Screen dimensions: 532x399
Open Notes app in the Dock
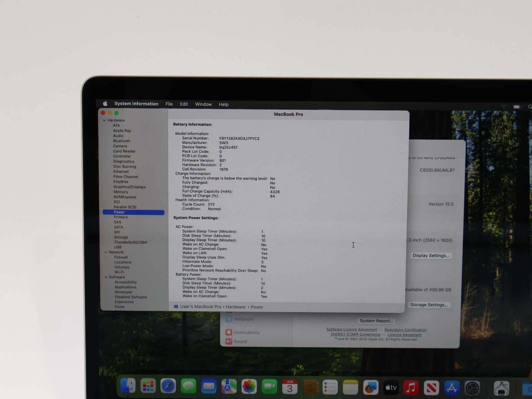[350, 388]
